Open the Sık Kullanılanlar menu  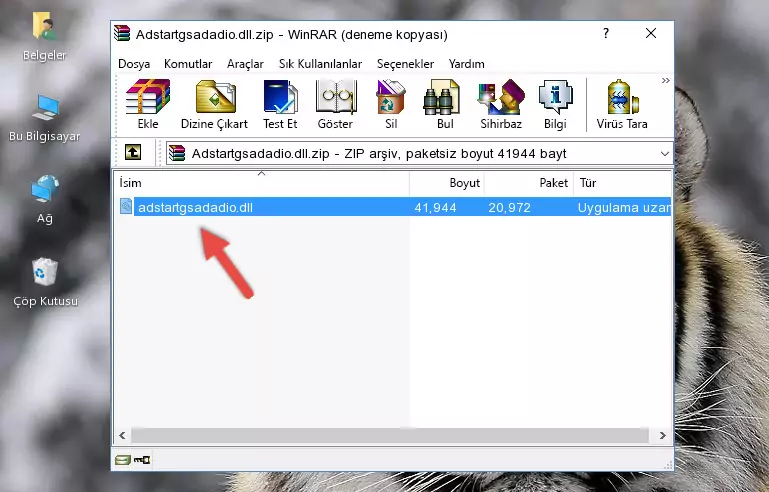click(x=320, y=64)
